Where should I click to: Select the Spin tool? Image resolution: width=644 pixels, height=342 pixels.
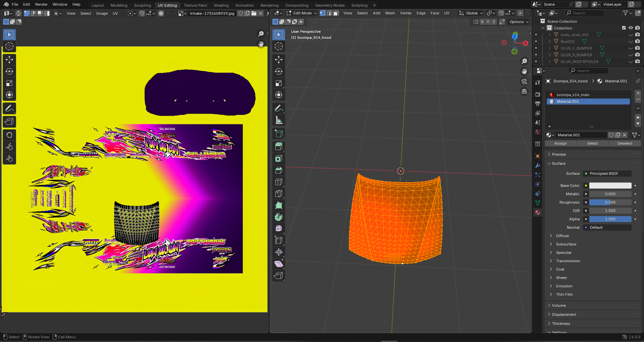tap(279, 217)
